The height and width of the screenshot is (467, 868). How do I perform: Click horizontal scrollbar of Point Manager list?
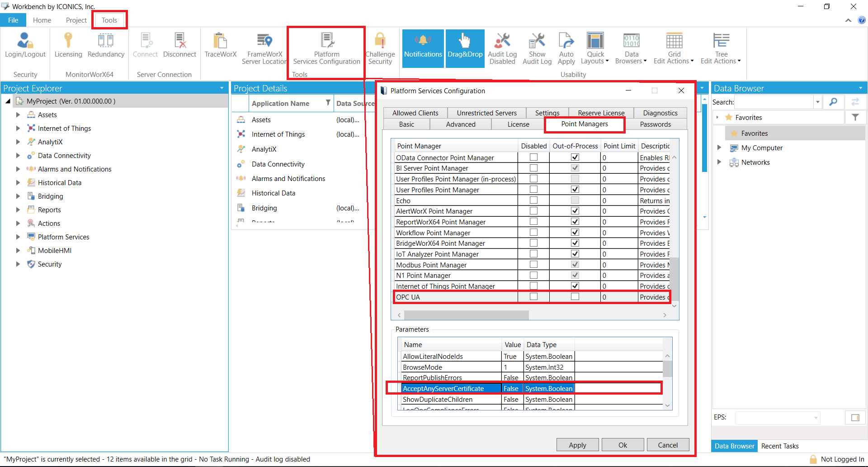pos(466,315)
